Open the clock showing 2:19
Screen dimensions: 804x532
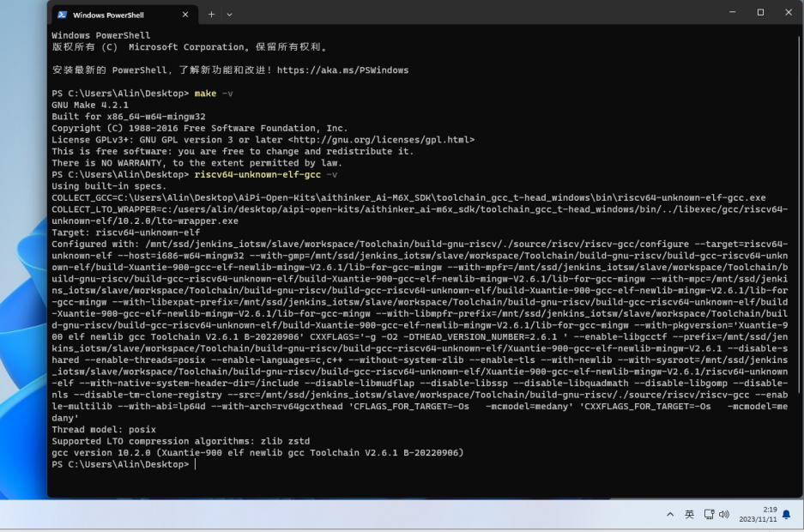pyautogui.click(x=758, y=514)
